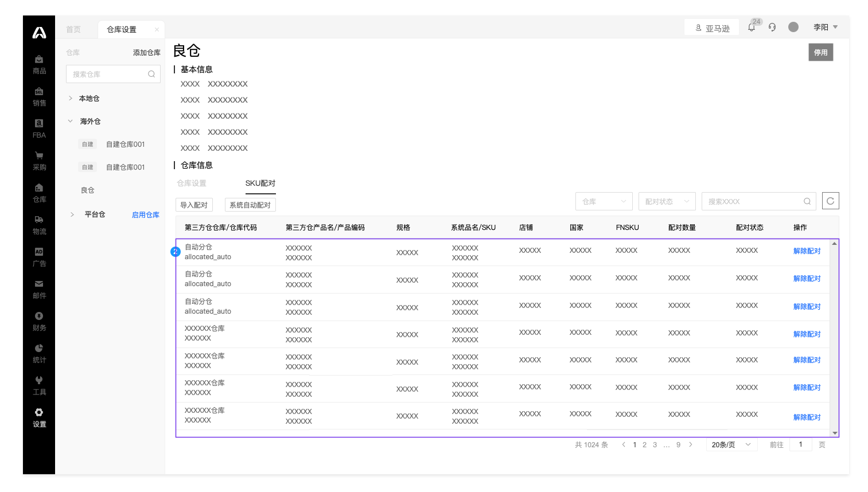This screenshot has height=492, width=868.
Task: Click the 停用 button
Action: tap(821, 52)
